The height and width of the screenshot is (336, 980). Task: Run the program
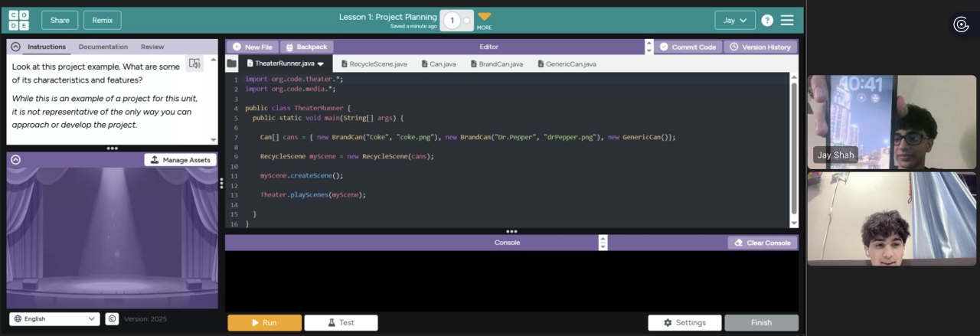point(264,323)
